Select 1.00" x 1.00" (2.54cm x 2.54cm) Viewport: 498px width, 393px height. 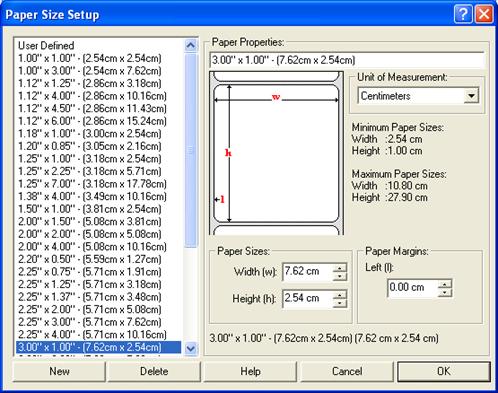(99, 58)
